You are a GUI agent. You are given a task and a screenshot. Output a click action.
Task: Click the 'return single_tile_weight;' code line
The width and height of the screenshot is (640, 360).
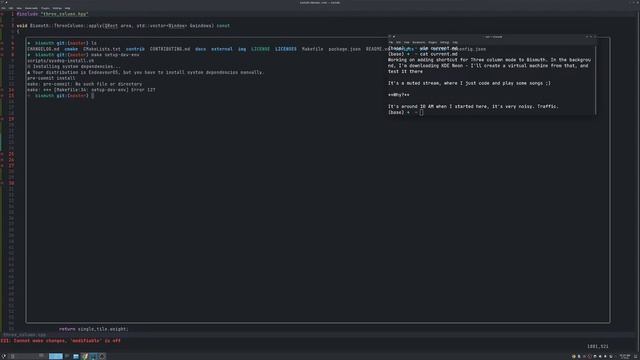click(94, 329)
